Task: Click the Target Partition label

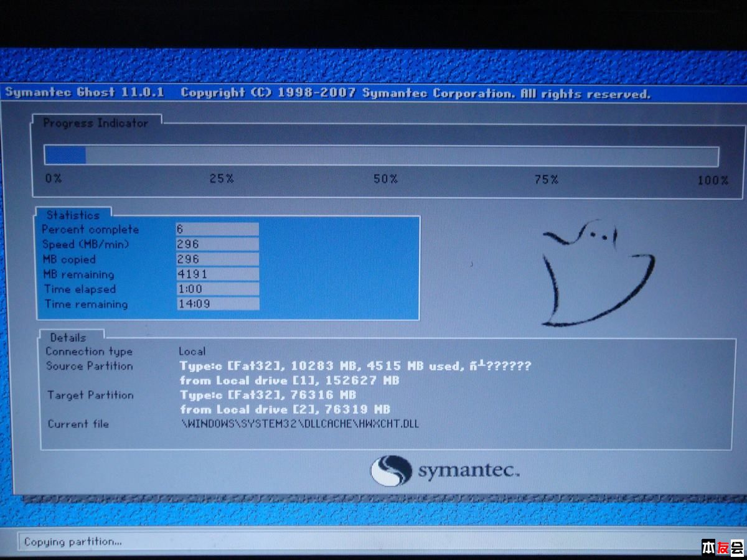Action: pyautogui.click(x=90, y=395)
